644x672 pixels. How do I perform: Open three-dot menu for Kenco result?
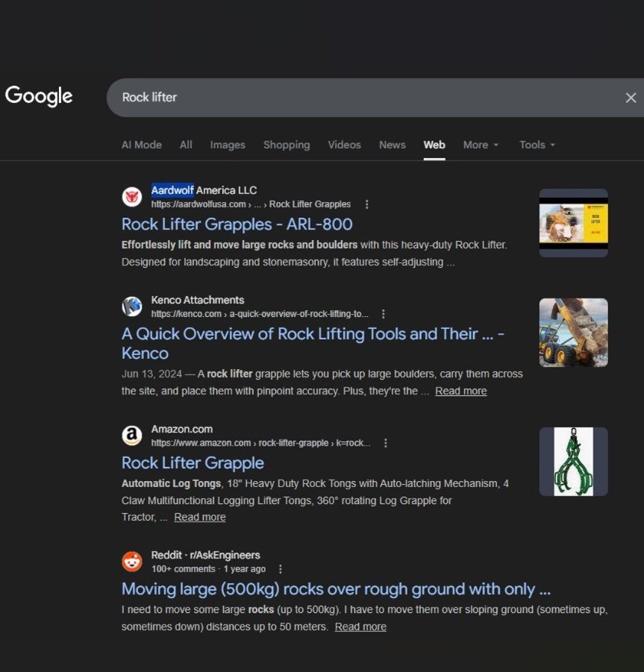(x=384, y=314)
